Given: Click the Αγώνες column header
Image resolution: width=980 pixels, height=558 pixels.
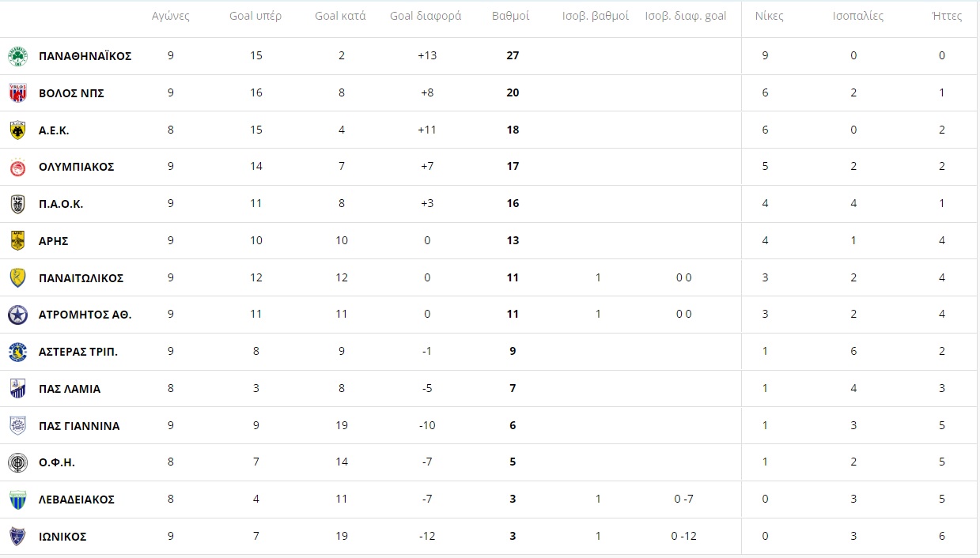Looking at the screenshot, I should click(x=171, y=16).
